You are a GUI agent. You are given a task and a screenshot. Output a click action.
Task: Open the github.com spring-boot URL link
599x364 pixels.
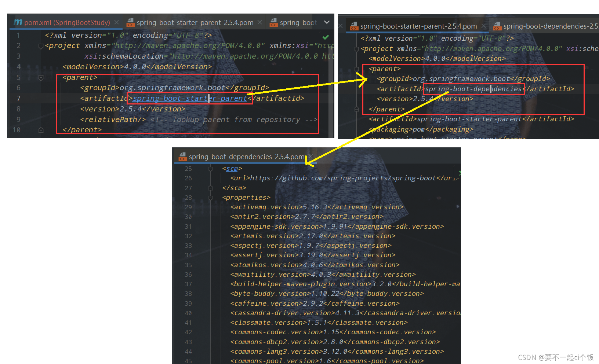(x=343, y=178)
